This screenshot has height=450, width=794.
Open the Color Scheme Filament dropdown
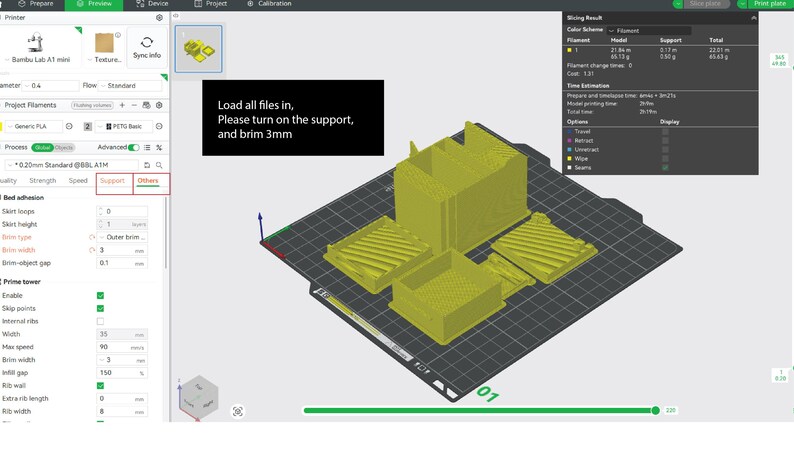(649, 30)
